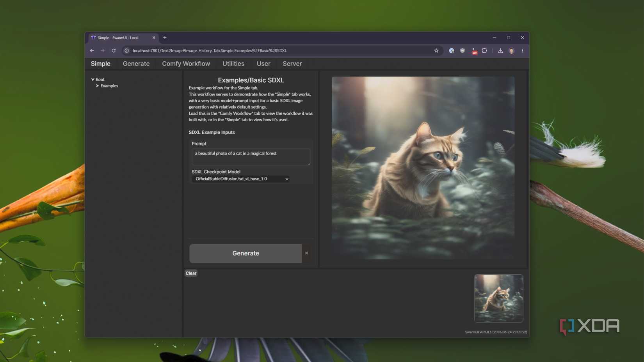Viewport: 644px width, 362px height.
Task: Select the generated cat thumbnail
Action: point(498,298)
